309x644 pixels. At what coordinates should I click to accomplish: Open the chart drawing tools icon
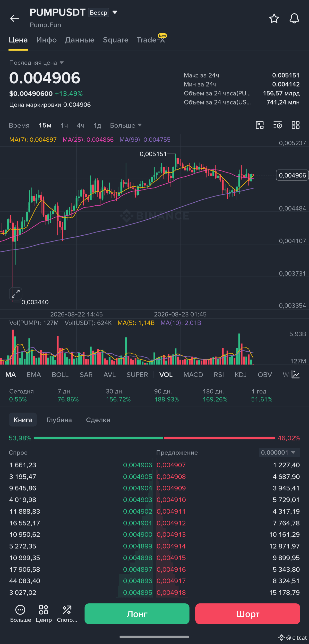click(x=260, y=125)
